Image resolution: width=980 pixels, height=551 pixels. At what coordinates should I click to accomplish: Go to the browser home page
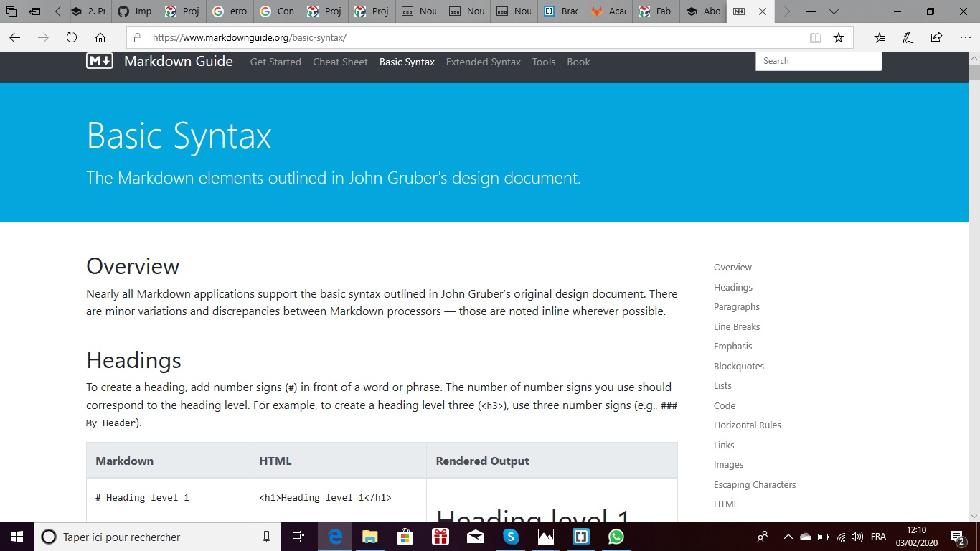[100, 38]
